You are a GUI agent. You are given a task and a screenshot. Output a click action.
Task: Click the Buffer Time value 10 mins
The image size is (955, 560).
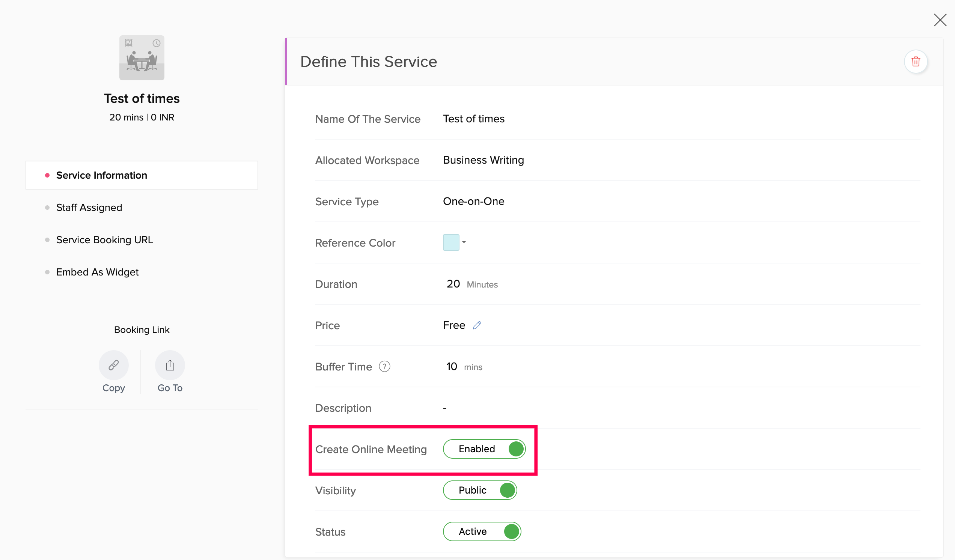tap(452, 366)
